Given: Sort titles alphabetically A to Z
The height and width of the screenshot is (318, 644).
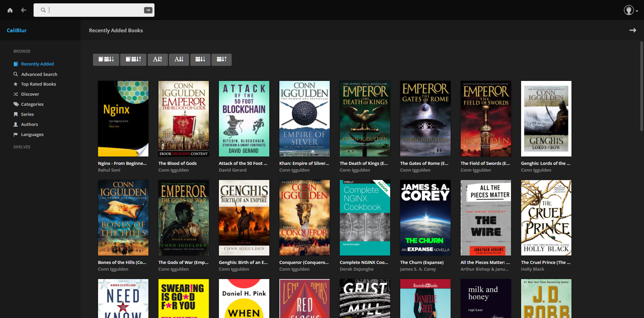Looking at the screenshot, I should coord(157,59).
